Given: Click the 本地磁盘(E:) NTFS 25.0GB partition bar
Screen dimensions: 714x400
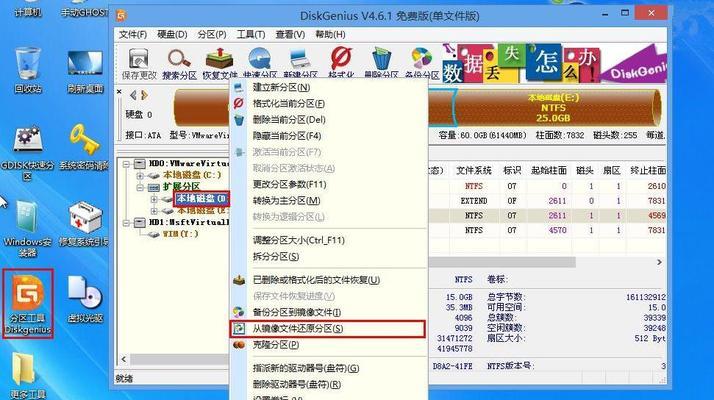Looking at the screenshot, I should [x=556, y=108].
